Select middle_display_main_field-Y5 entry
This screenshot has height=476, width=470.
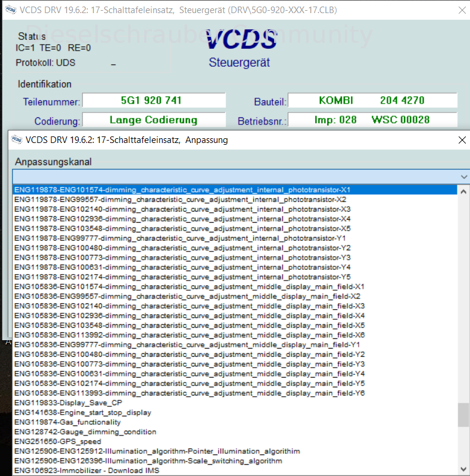coord(235,384)
